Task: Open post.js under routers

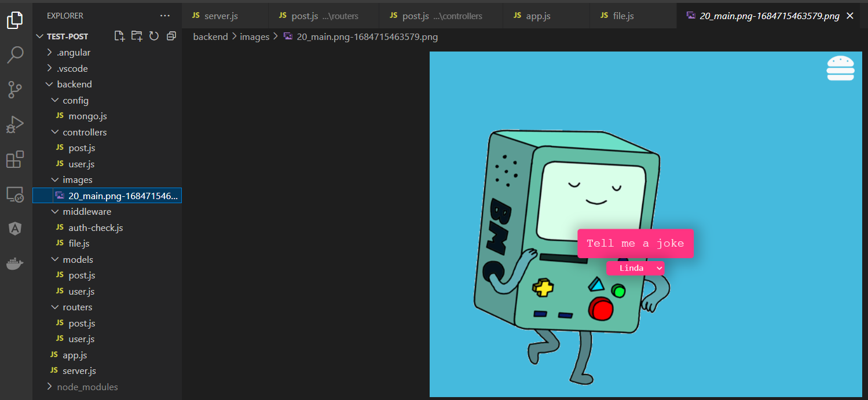Action: [107, 323]
